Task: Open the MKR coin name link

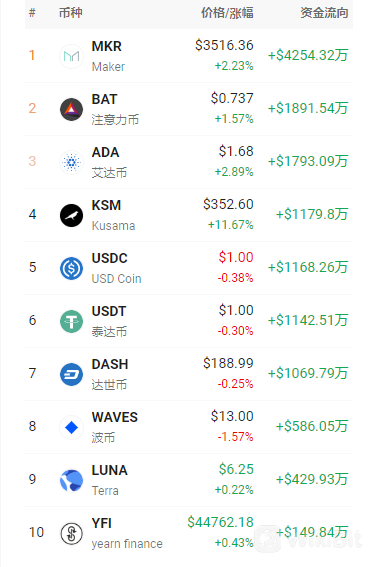Action: 107,46
